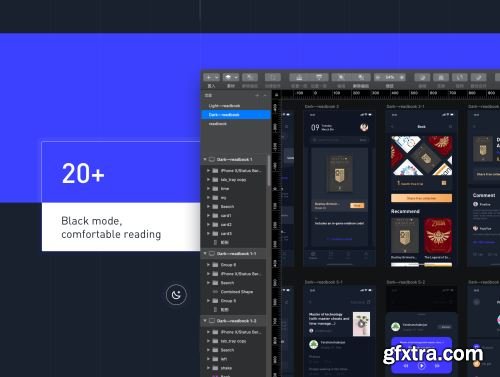500x377 pixels.
Task: Click the play button on blue player card
Action: tap(421, 366)
